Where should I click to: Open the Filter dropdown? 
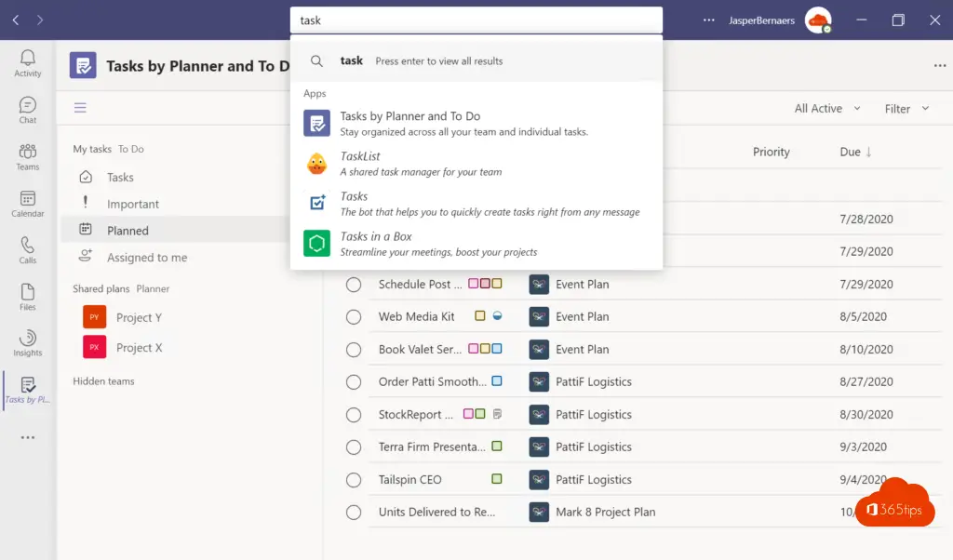[906, 109]
